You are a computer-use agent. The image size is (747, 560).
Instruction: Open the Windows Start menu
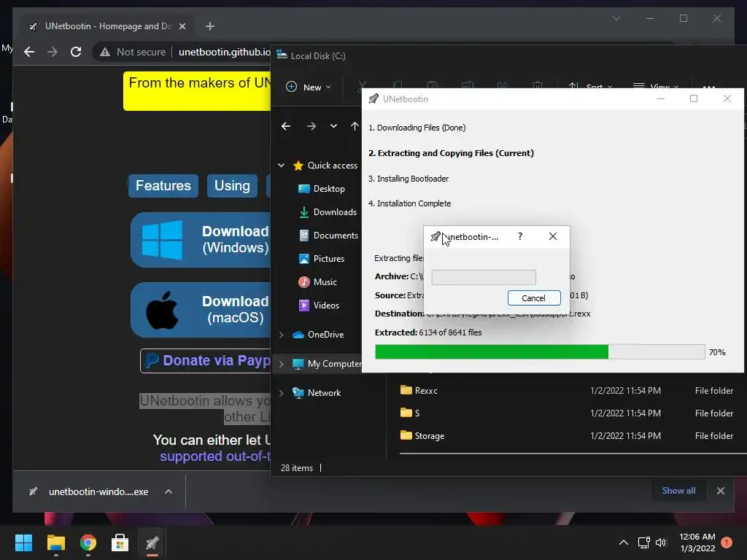pyautogui.click(x=23, y=542)
